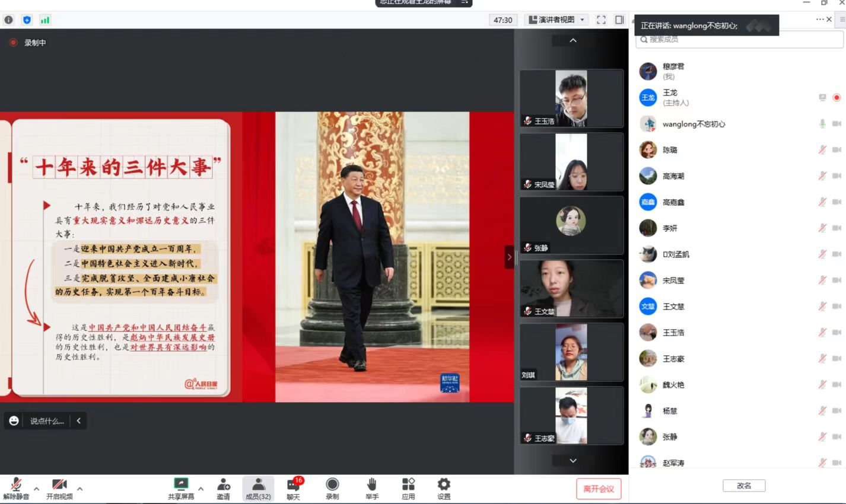The width and height of the screenshot is (846, 504).
Task: Click the green network signal icon
Action: click(x=45, y=20)
